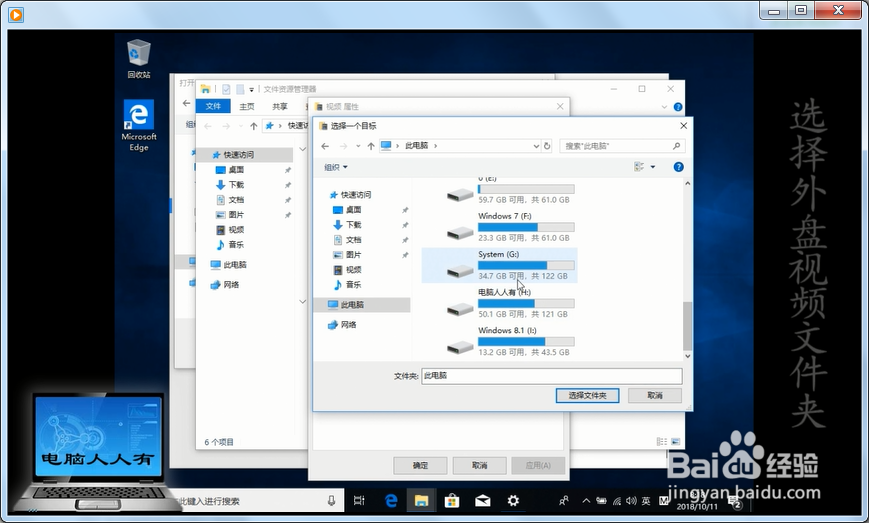
Task: Open recent locations dropdown in the 选择一个目标 dialog
Action: [x=358, y=146]
